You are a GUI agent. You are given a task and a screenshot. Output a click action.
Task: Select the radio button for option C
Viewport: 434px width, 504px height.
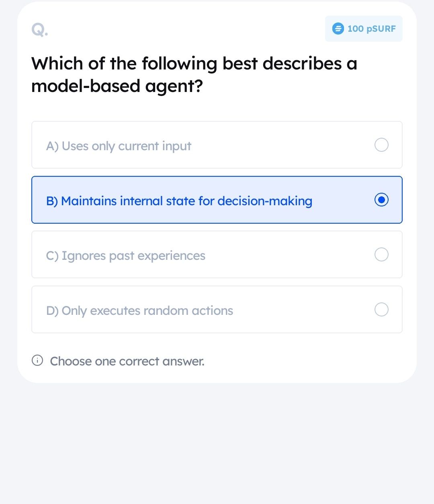[x=381, y=254]
